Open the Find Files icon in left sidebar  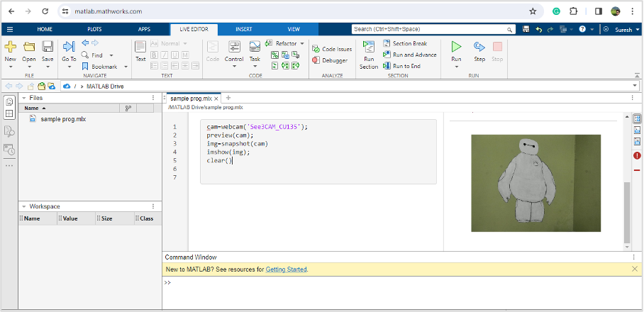pyautogui.click(x=9, y=131)
